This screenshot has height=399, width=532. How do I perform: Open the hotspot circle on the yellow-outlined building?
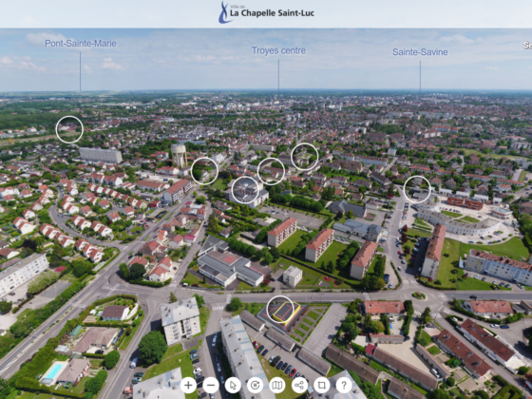click(280, 309)
